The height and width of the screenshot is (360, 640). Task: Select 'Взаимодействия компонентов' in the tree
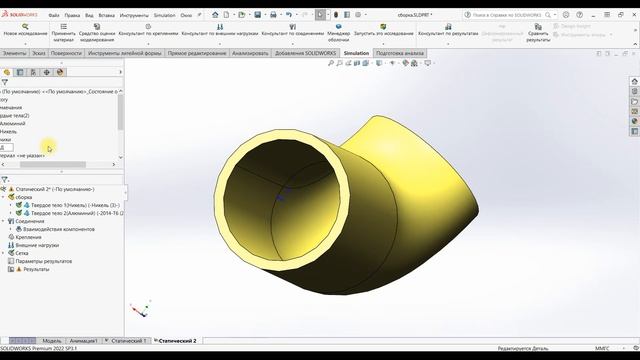(59, 229)
